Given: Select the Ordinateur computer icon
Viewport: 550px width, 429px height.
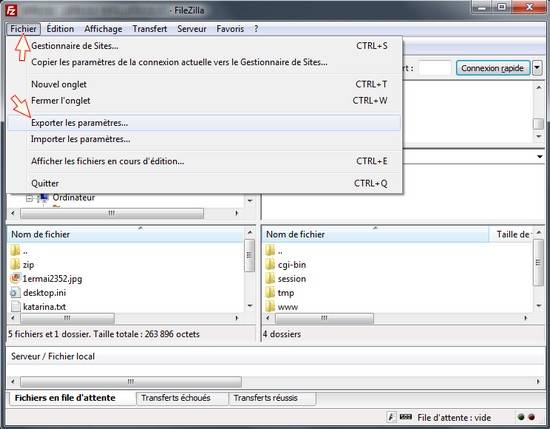Looking at the screenshot, I should pos(43,198).
